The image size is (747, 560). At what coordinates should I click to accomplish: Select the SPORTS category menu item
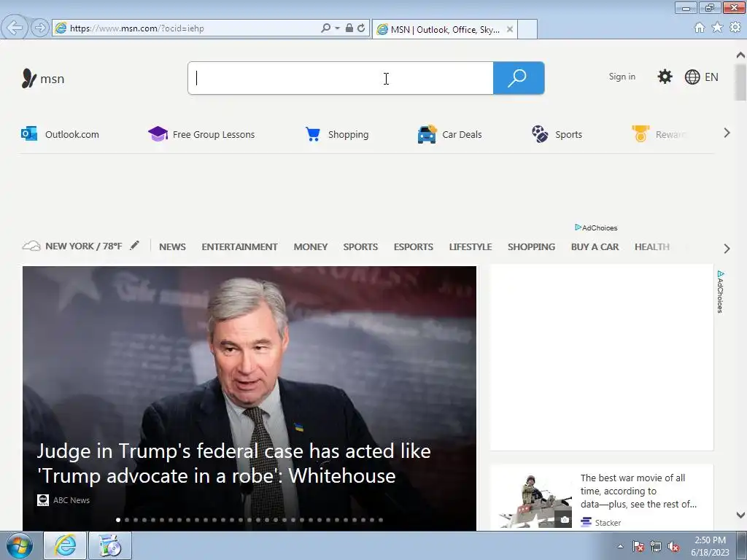(360, 246)
